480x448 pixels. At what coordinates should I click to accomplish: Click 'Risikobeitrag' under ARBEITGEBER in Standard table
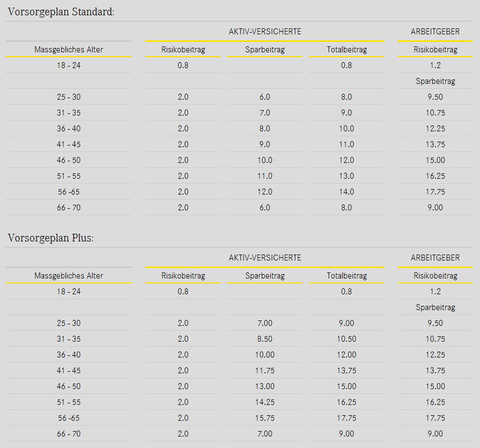435,50
